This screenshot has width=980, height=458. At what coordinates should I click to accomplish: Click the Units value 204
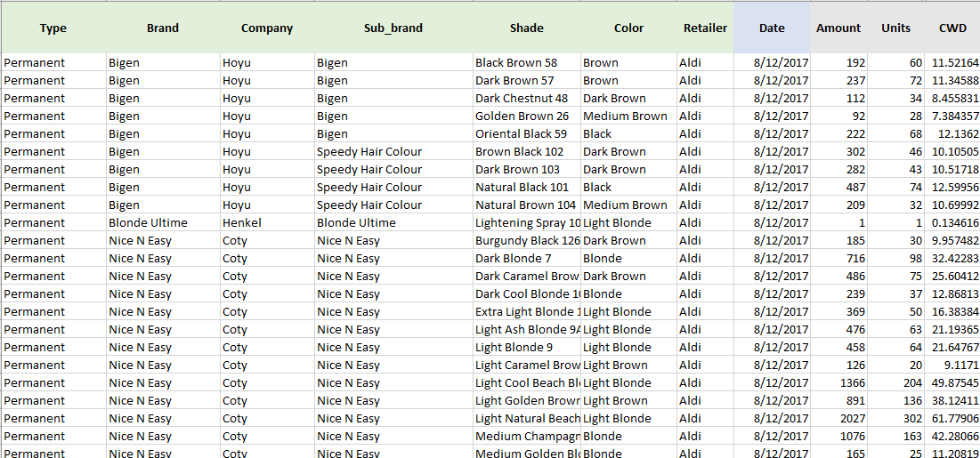point(895,383)
